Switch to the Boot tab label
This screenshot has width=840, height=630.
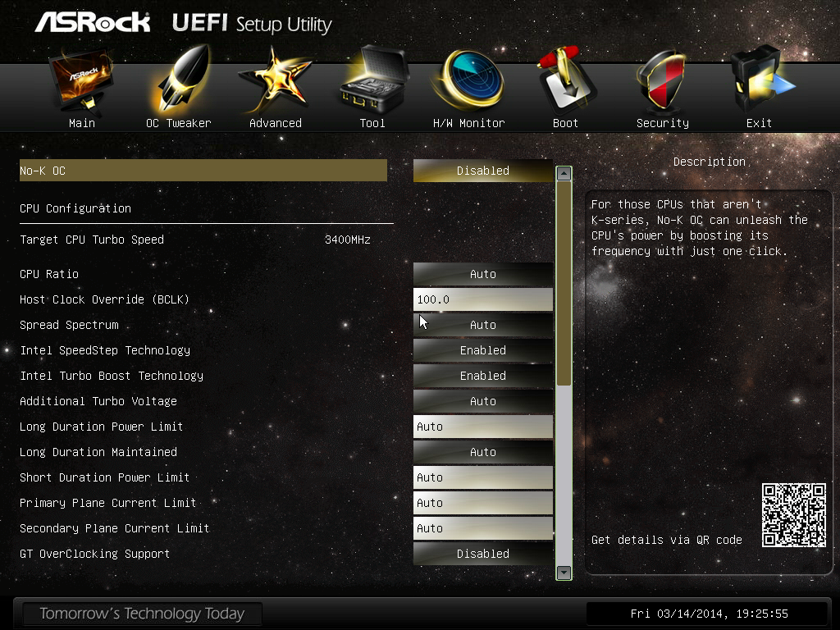coord(566,123)
